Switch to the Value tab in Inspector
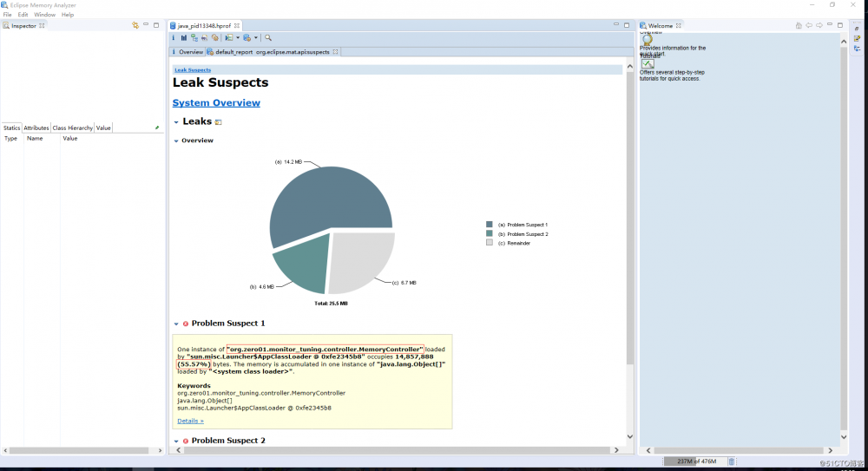 (x=103, y=128)
